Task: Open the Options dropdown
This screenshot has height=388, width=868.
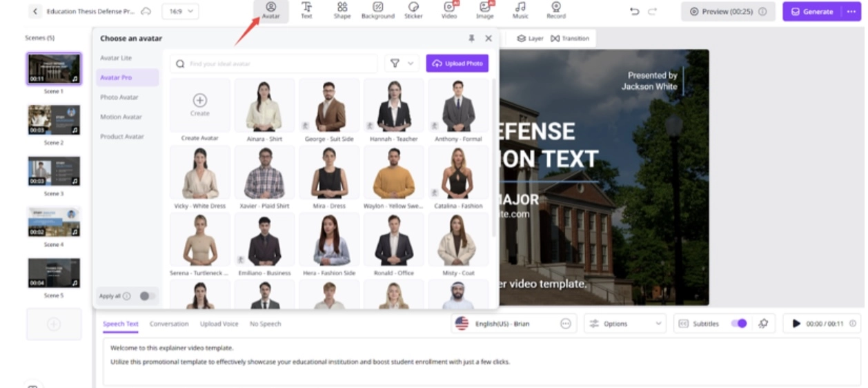Action: coord(625,323)
